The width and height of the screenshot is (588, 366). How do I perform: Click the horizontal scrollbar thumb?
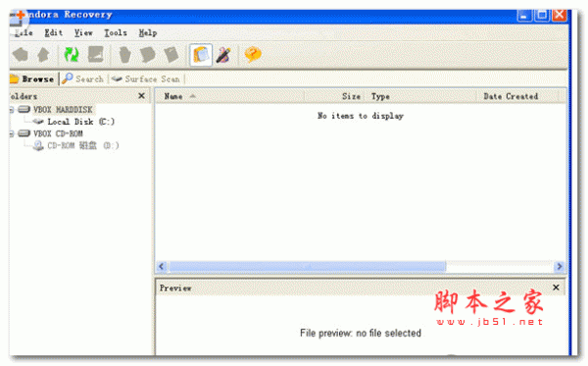307,266
